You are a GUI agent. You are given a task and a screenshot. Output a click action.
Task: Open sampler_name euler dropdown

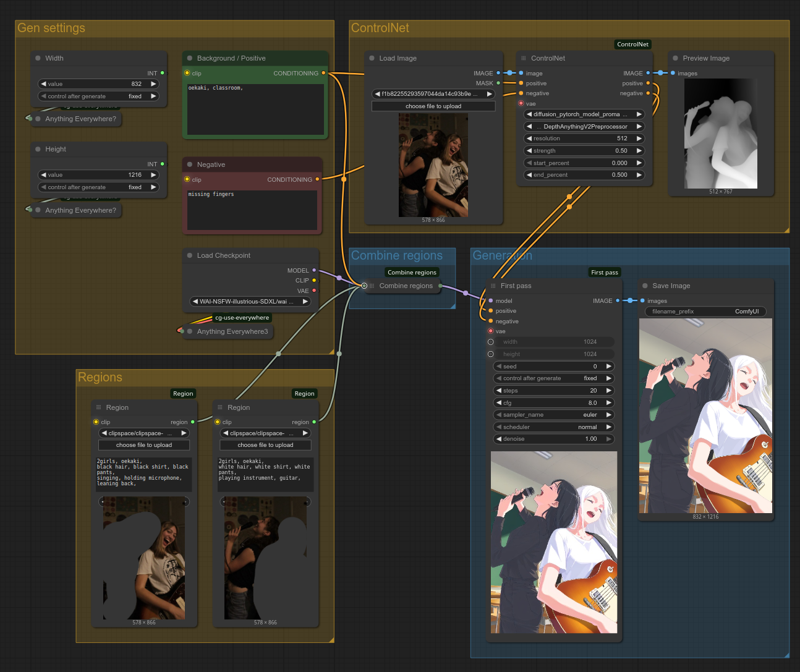tap(554, 415)
